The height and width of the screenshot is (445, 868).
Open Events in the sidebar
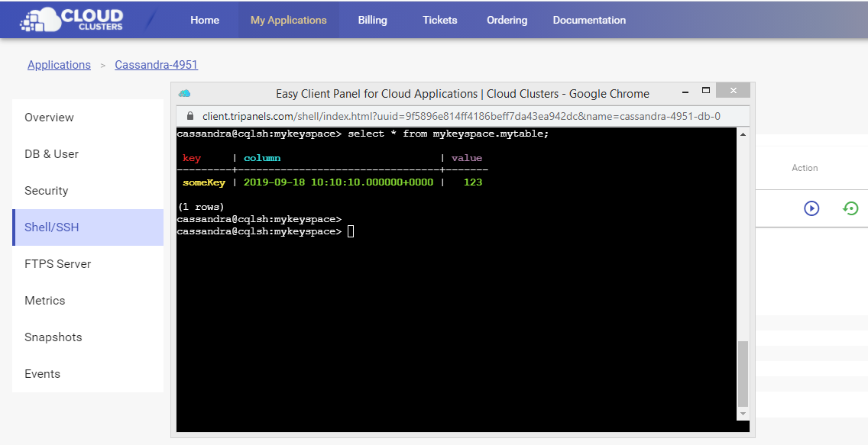[87, 374]
